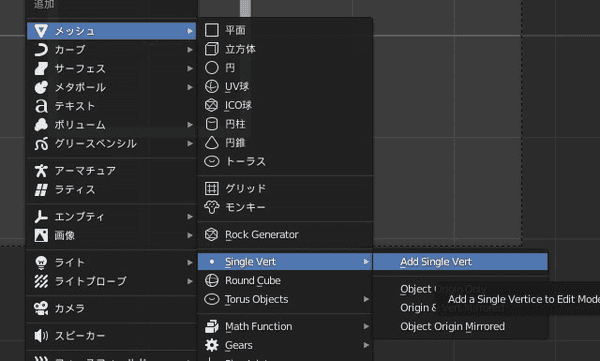Click the Speaker (スピーカー) icon
Viewport: 600px width, 361px height.
point(41,336)
